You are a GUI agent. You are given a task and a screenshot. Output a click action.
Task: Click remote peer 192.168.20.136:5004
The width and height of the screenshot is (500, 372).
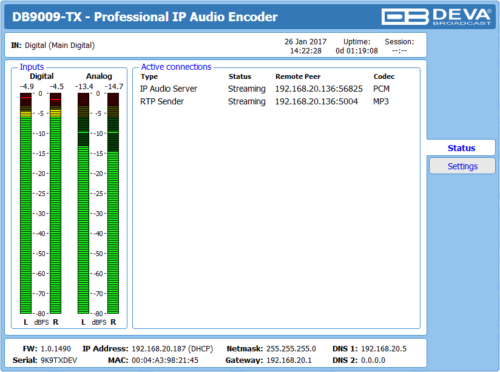point(316,101)
